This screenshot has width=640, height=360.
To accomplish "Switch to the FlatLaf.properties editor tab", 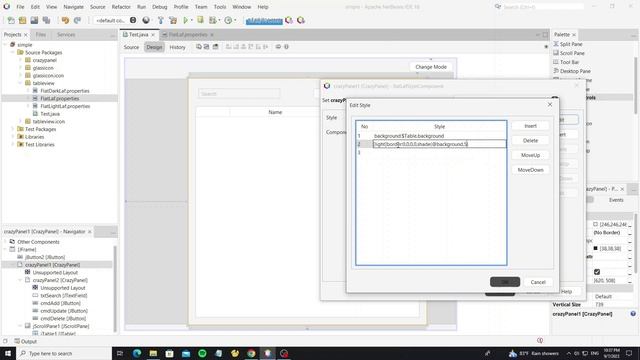I will tap(188, 35).
